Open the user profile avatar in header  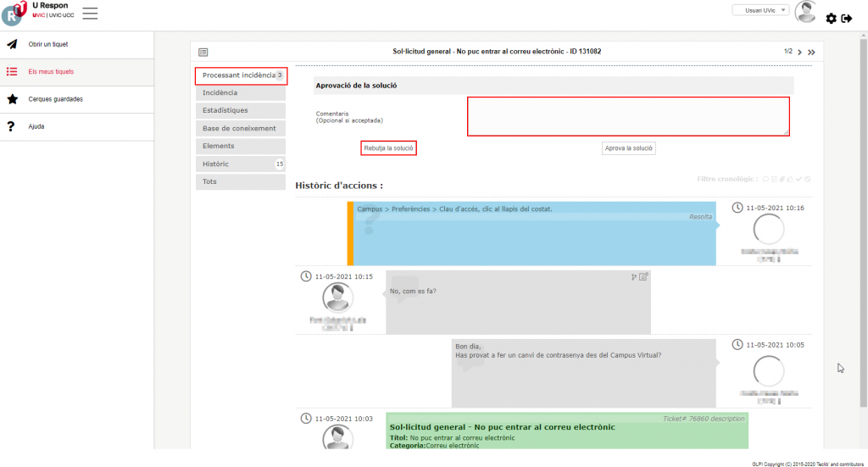(805, 12)
